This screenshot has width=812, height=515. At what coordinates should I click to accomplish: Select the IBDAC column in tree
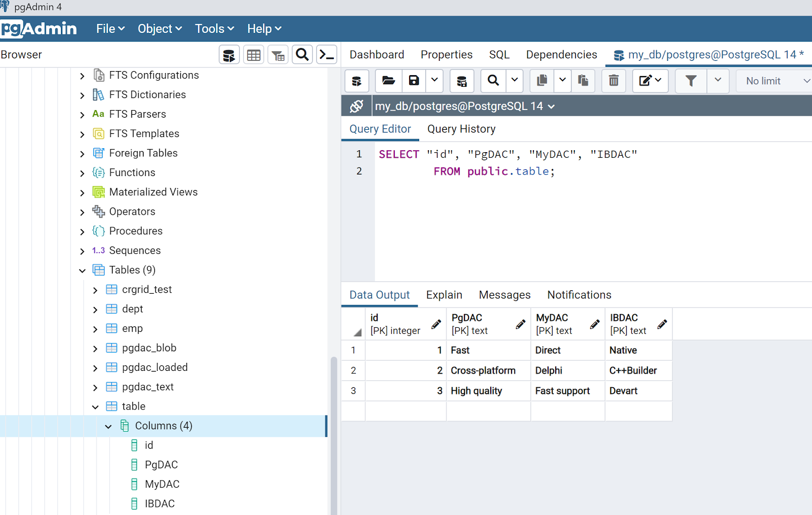pyautogui.click(x=160, y=504)
